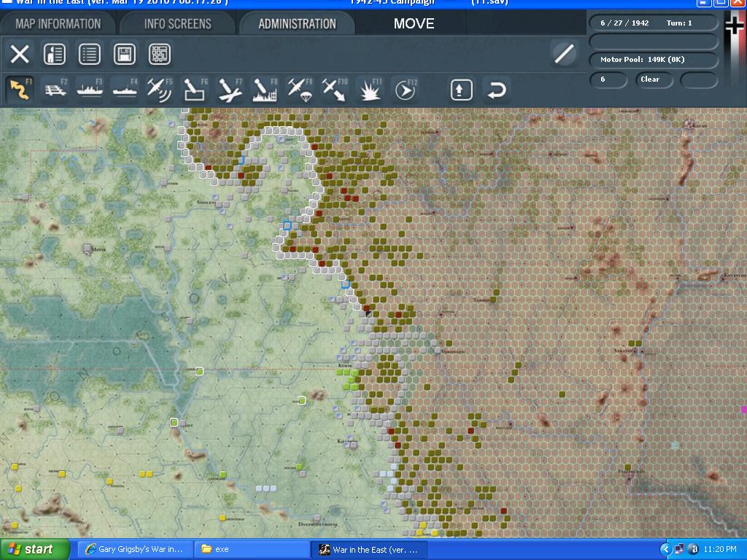
Task: Open the INFO SCREENS tab
Action: [x=178, y=24]
